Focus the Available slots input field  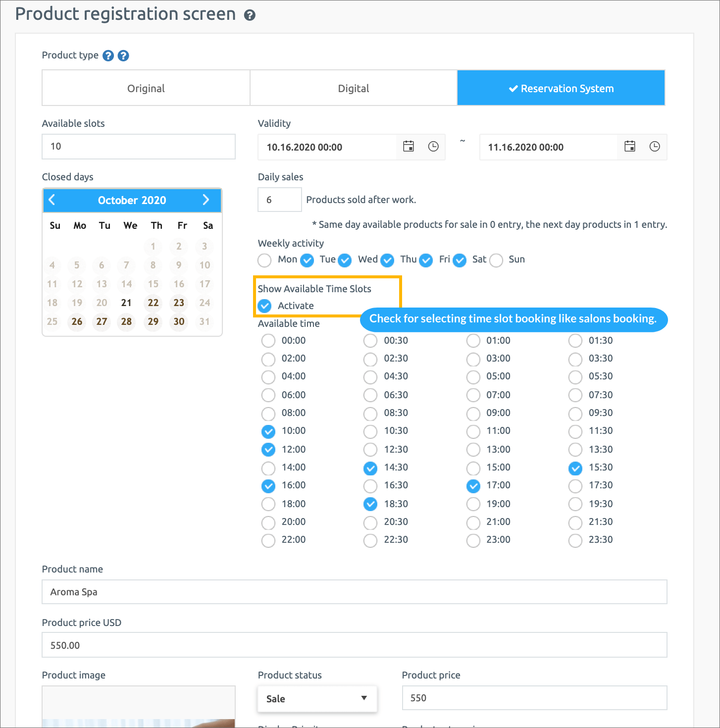pos(139,147)
